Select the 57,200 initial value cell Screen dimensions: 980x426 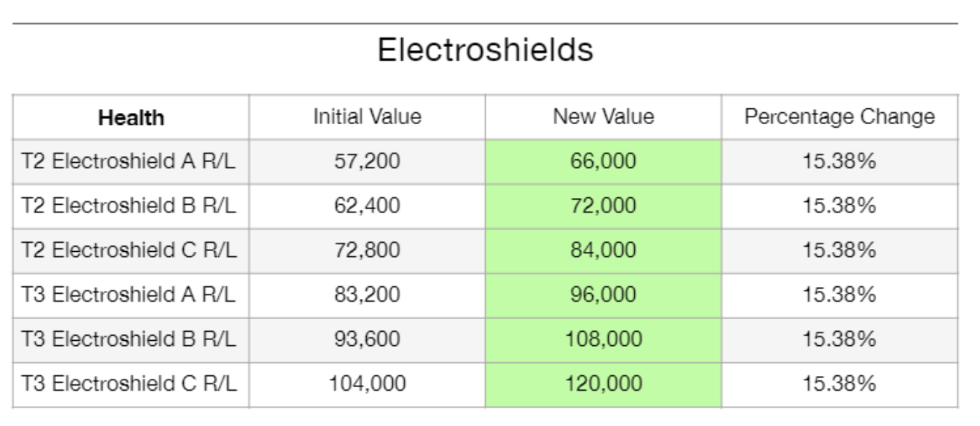367,161
